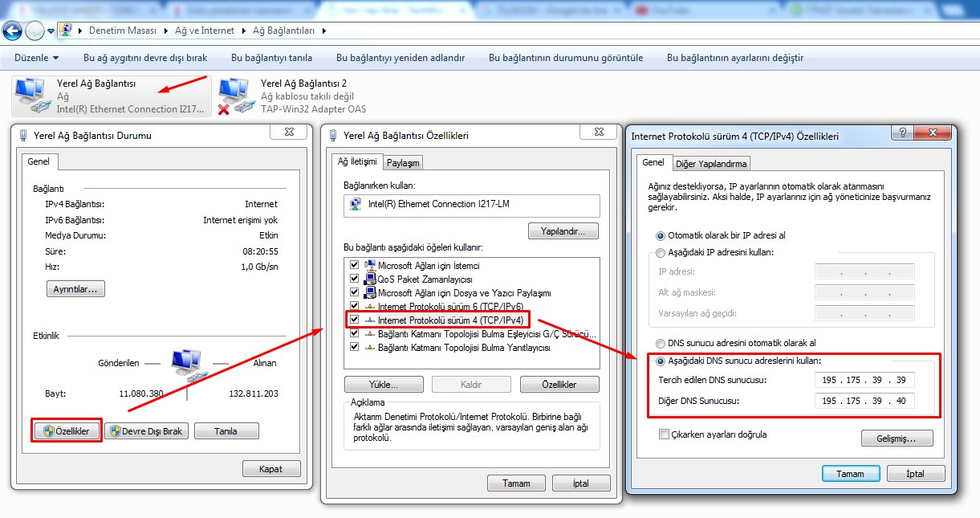Select Microsoft Ağları için İstemci item
The width and height of the screenshot is (980, 518).
429,265
